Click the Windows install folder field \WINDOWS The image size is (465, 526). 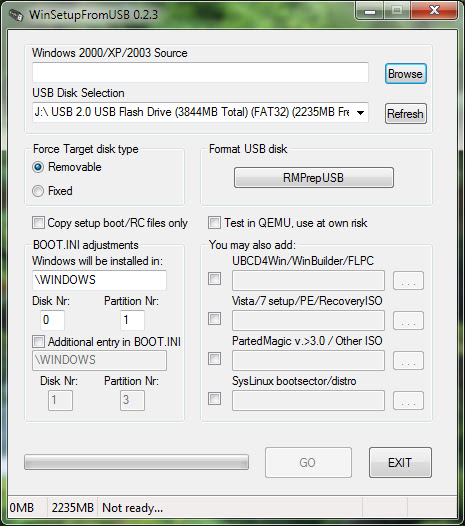[x=99, y=280]
